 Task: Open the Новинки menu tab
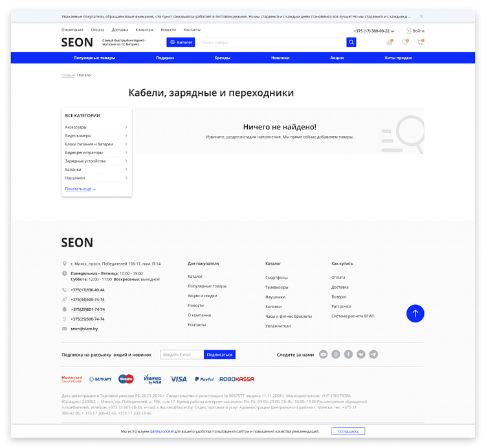click(280, 58)
